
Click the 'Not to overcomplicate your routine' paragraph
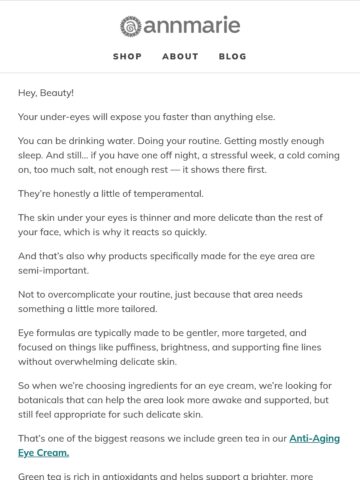pos(160,302)
